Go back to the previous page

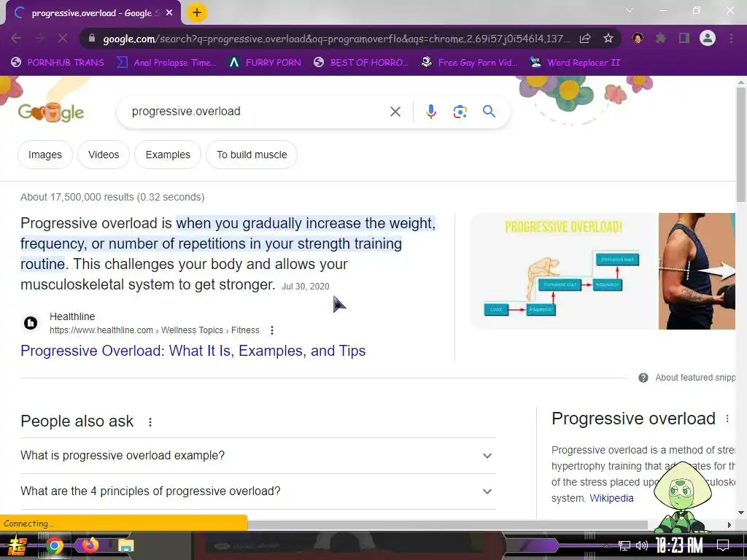pos(16,38)
